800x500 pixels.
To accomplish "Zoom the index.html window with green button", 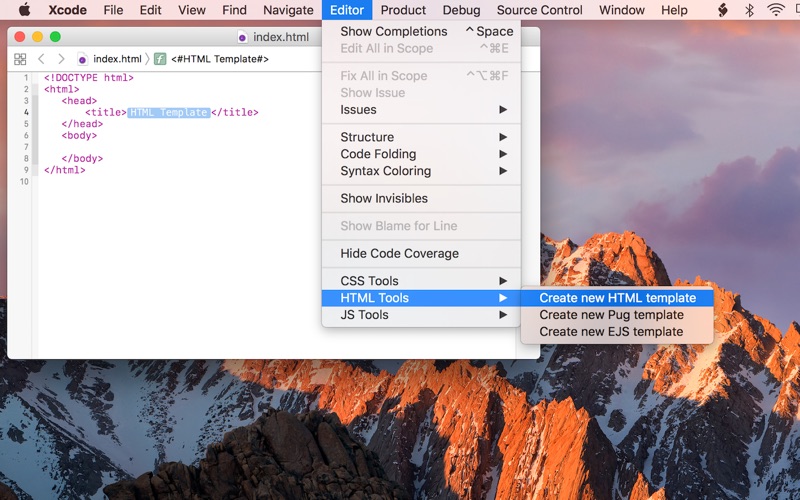I will 55,37.
